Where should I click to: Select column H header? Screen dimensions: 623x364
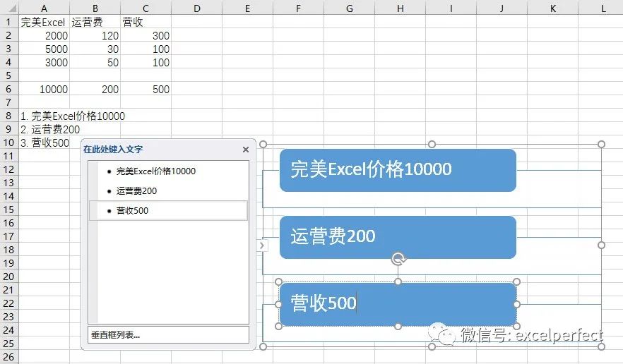point(400,8)
